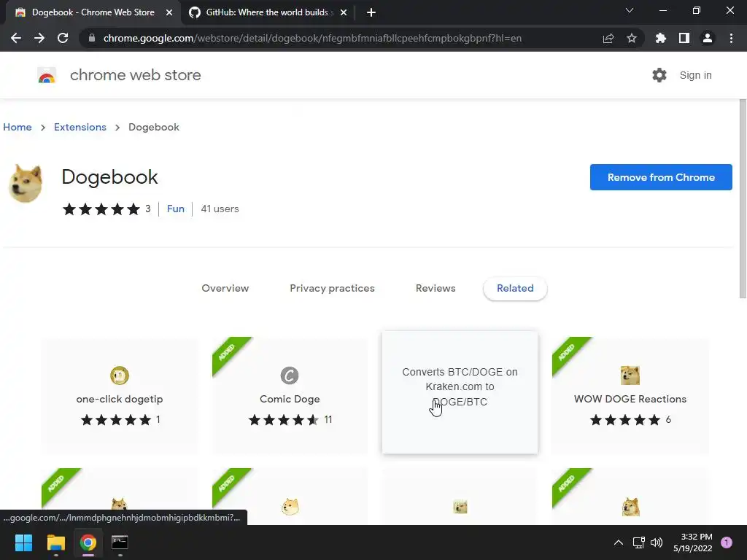Go forward with the forward arrow
Screen dimensions: 747x560
[39, 38]
